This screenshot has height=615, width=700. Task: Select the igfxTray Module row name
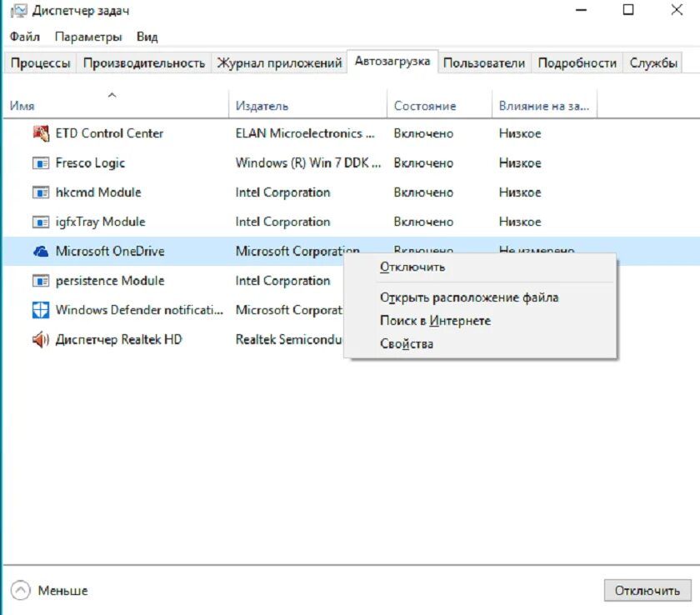point(101,222)
